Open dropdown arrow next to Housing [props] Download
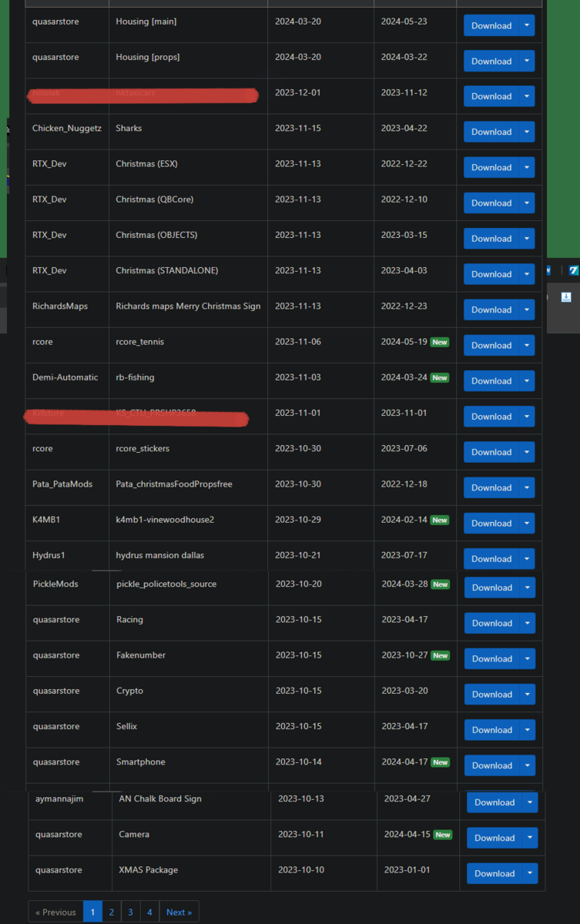Screen dimensions: 580x924 [527, 61]
